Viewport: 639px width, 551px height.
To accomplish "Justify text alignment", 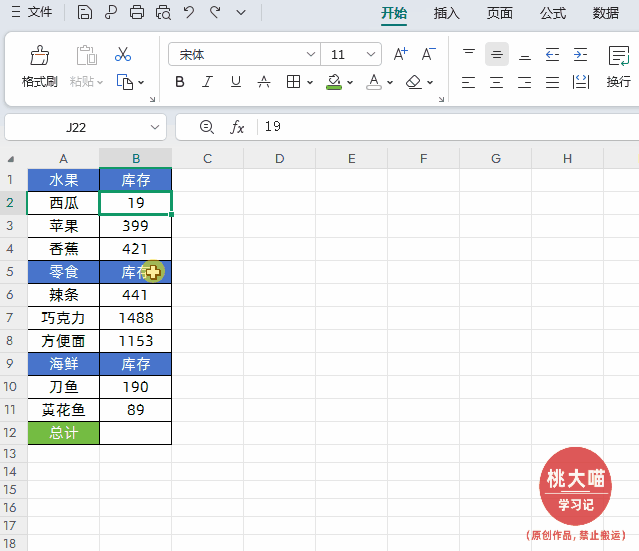I will tap(552, 82).
